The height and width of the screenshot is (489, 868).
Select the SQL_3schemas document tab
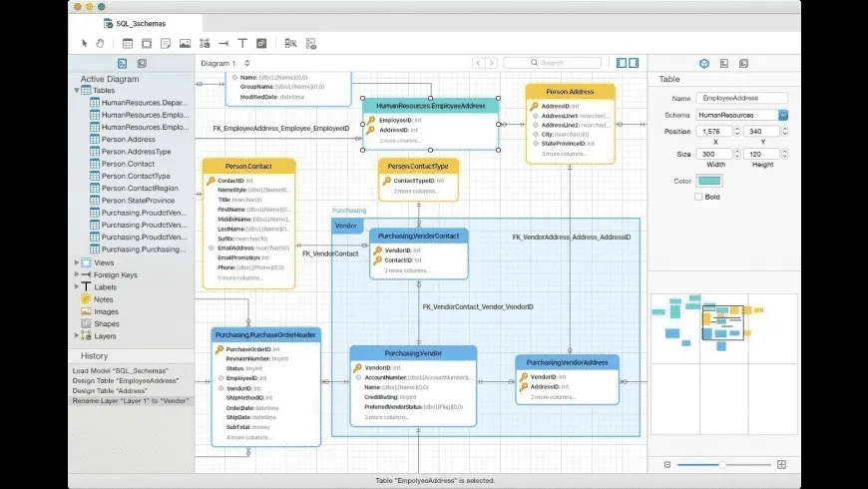(135, 23)
